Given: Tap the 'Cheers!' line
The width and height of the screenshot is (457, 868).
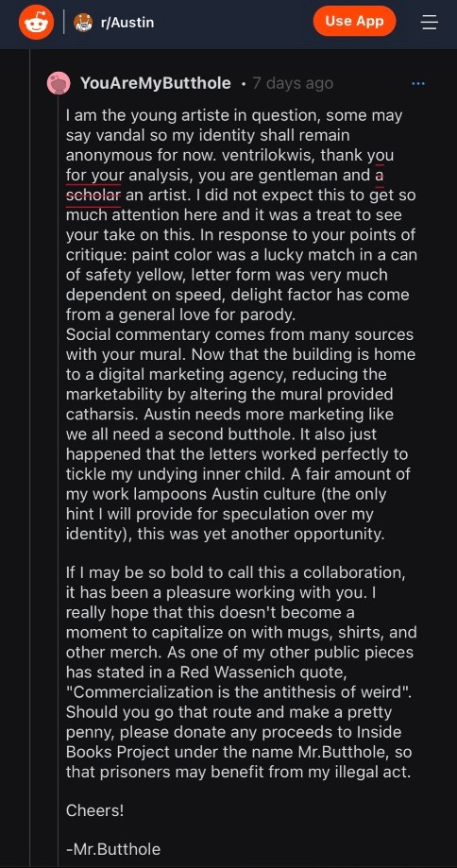Looking at the screenshot, I should click(94, 810).
